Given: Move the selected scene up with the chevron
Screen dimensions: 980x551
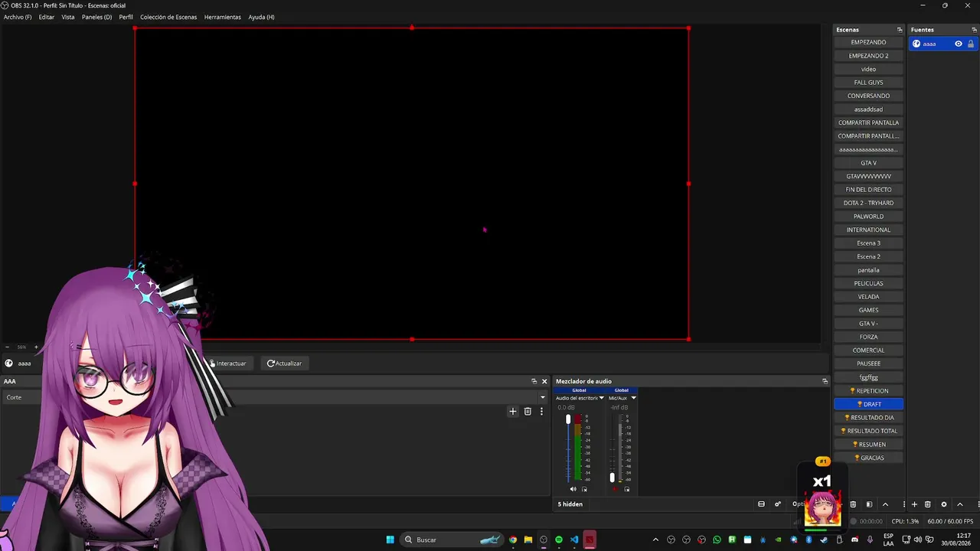Looking at the screenshot, I should 885,504.
